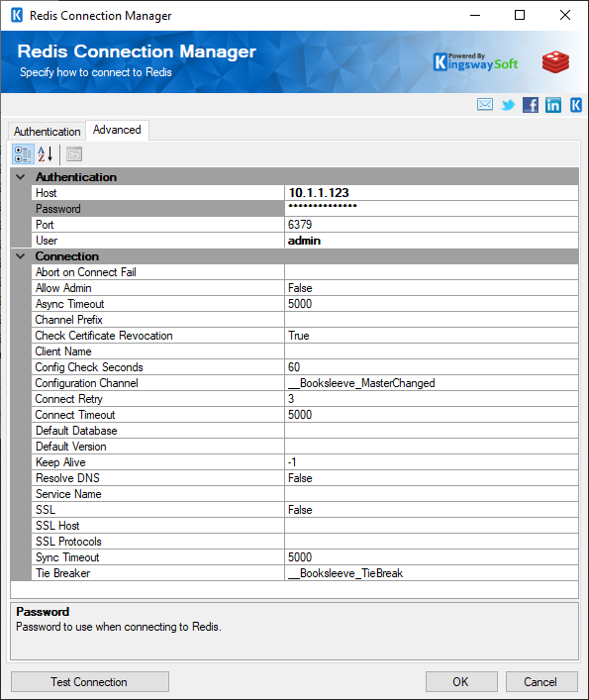This screenshot has width=589, height=700.
Task: Change Check Certificate Revocation value True
Action: coord(432,336)
